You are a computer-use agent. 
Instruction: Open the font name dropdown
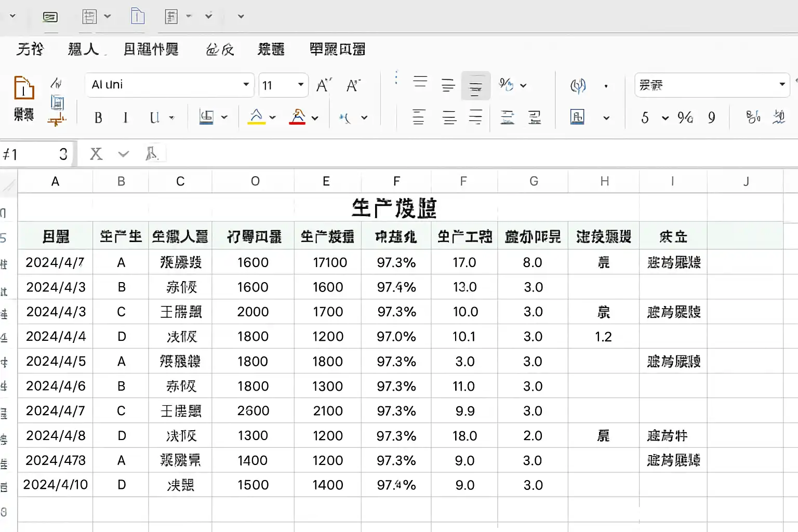169,85
